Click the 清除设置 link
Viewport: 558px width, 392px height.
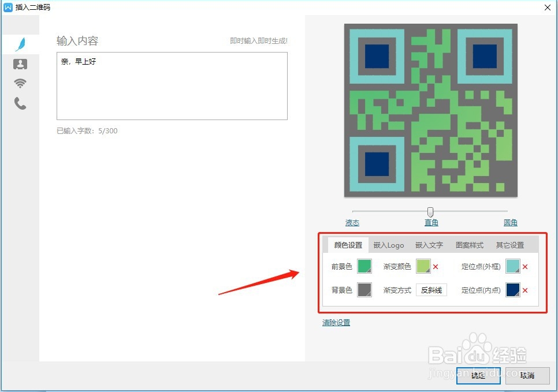tap(336, 323)
